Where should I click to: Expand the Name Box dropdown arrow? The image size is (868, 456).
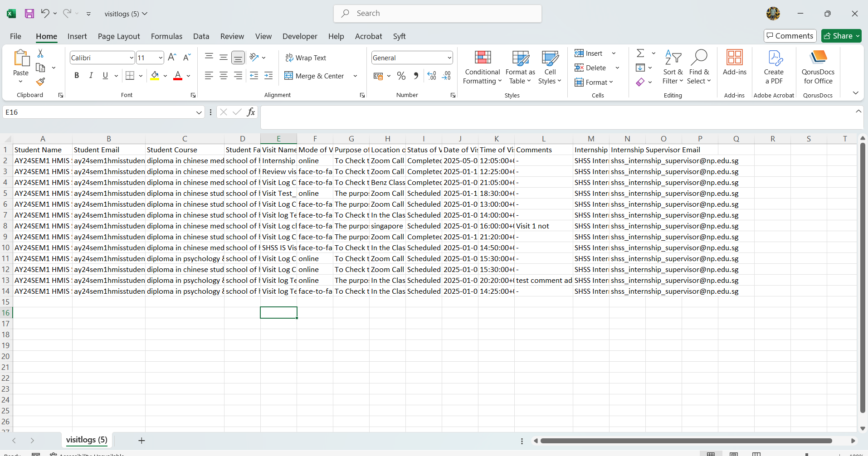(199, 112)
